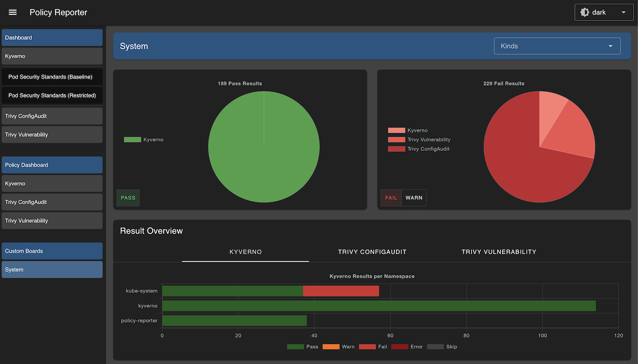Click the green pass results pie
The height and width of the screenshot is (364, 638).
point(264,147)
